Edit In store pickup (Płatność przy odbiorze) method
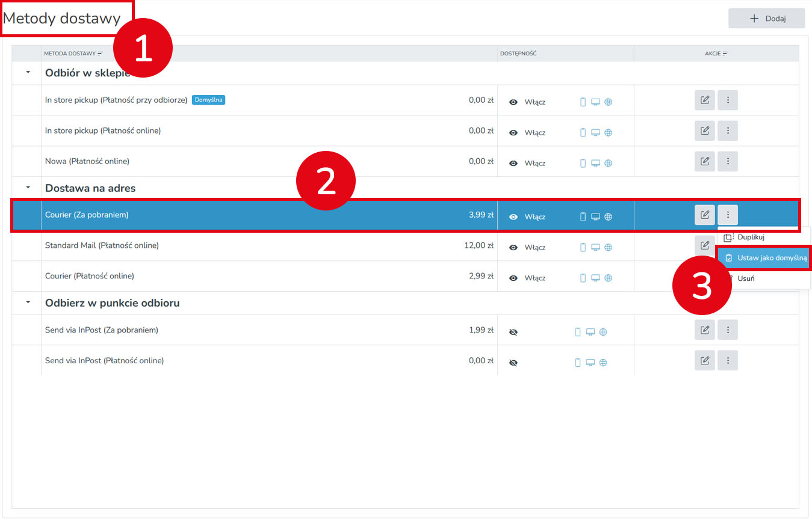This screenshot has height=522, width=812. point(704,100)
